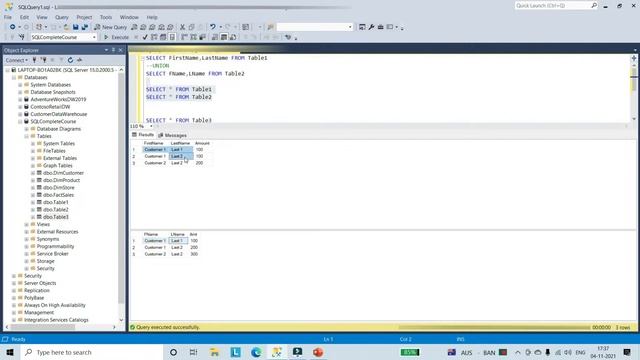Screen dimensions: 640x360
Task: Select dbo.DimCustomer in the tree
Action: pos(63,173)
